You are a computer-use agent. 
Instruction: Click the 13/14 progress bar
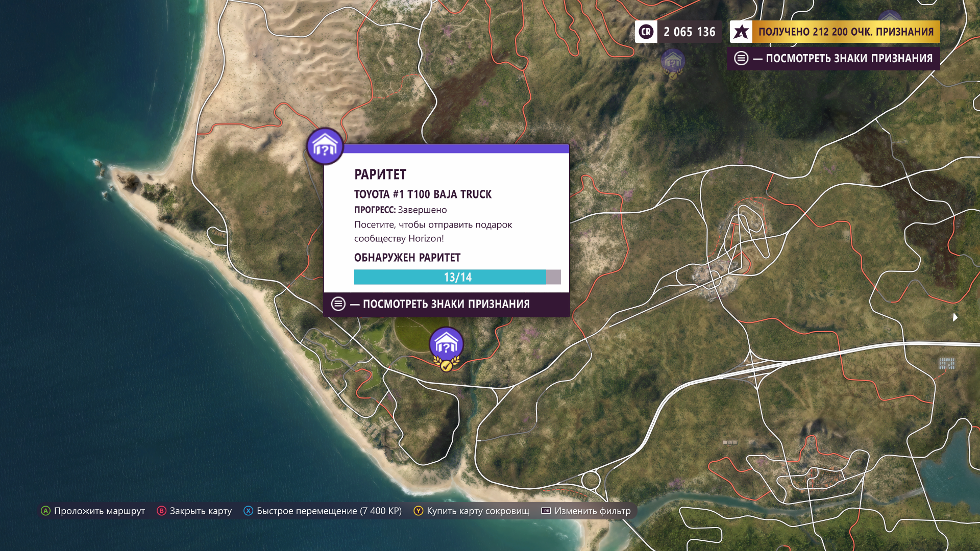pos(457,277)
